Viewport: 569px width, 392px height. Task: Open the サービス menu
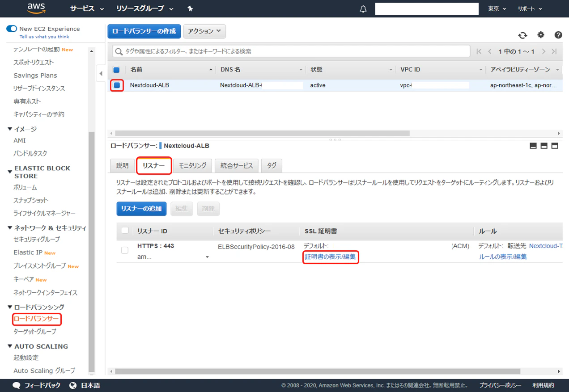pos(87,8)
